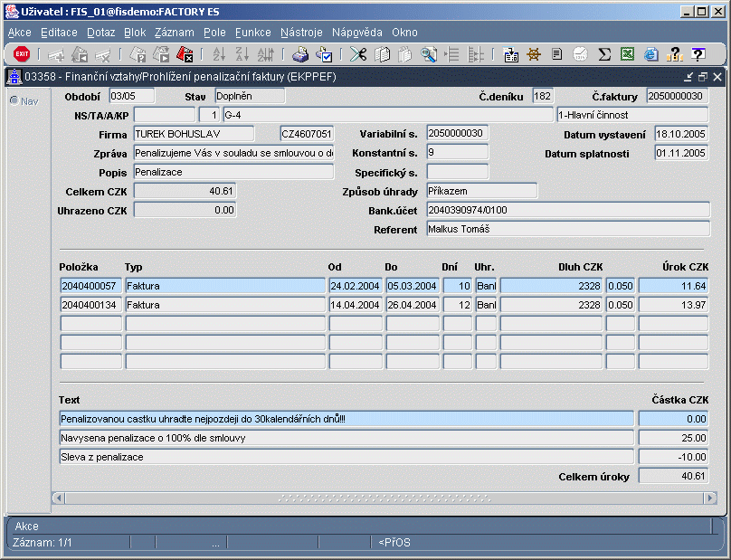This screenshot has height=560, width=731.
Task: Click the Způsob úhrady field Příkazem
Action: coord(481,191)
